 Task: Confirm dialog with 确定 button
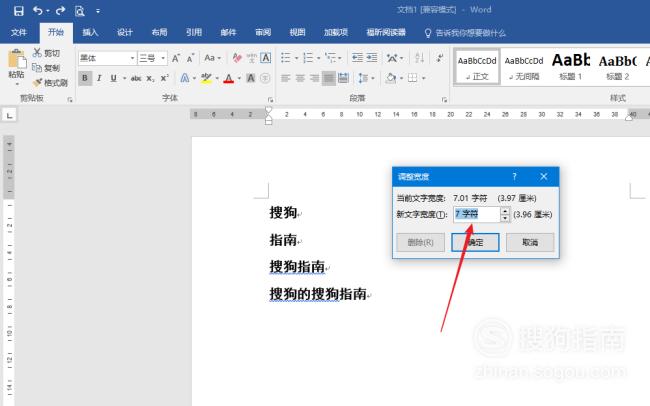[475, 242]
